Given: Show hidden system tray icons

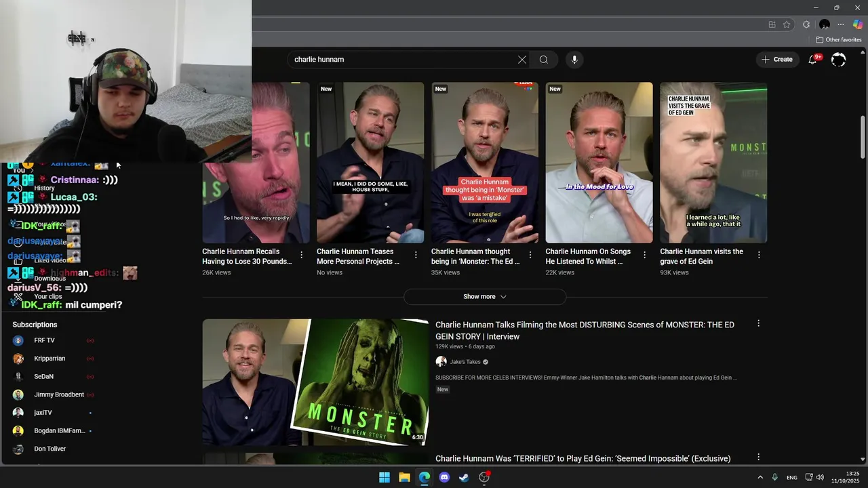Looking at the screenshot, I should click(760, 477).
